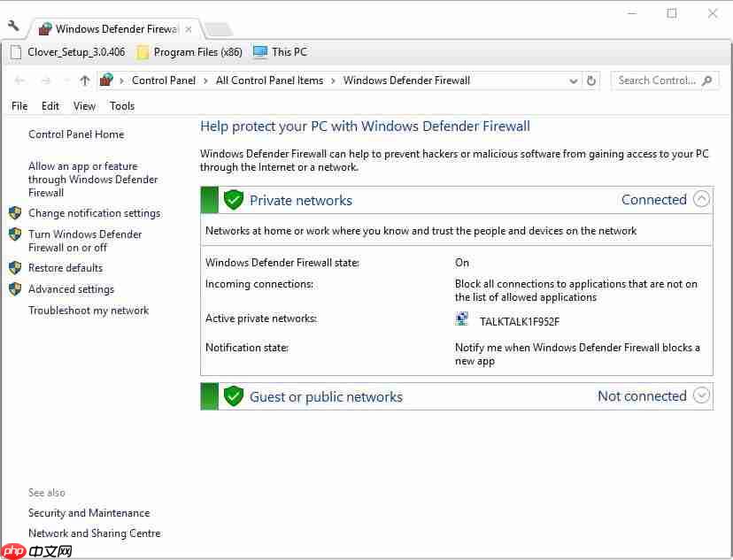Open the Tools menu
Screen dimensions: 733x560
(x=122, y=106)
